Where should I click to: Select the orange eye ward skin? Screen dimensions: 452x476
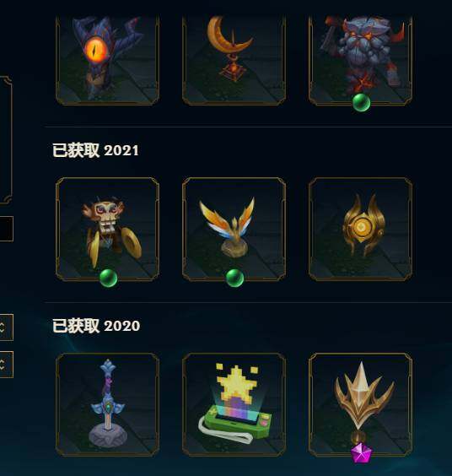(107, 60)
